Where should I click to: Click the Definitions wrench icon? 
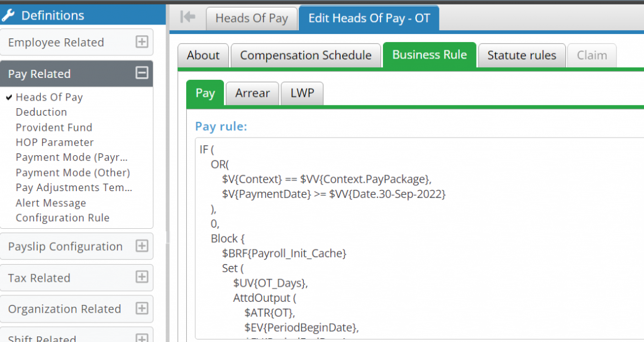pyautogui.click(x=8, y=16)
